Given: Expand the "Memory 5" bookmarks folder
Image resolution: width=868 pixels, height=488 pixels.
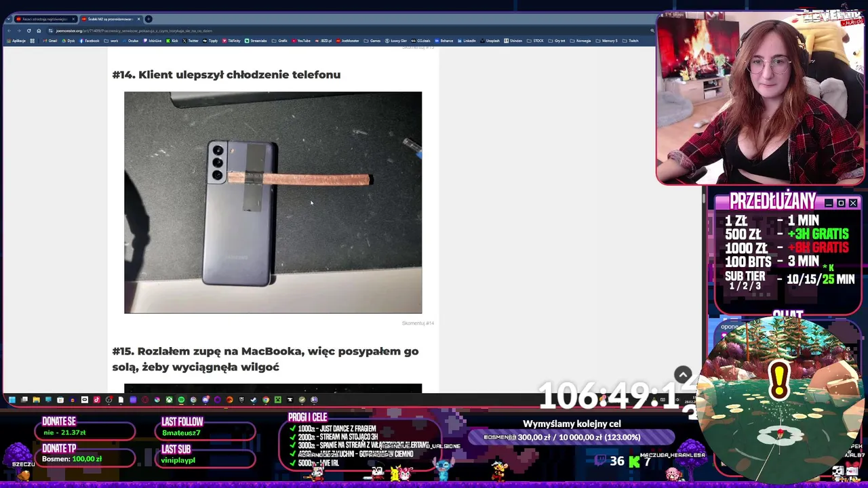Looking at the screenshot, I should tap(607, 41).
